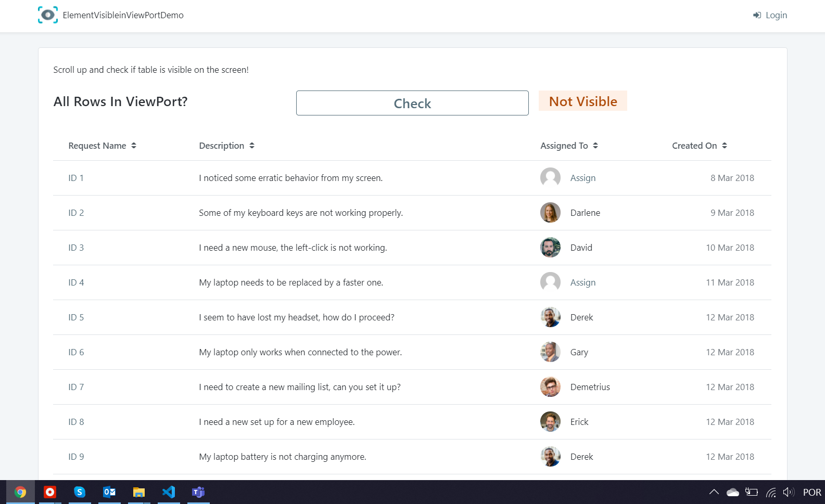Click Demetrius's avatar photo

click(550, 387)
